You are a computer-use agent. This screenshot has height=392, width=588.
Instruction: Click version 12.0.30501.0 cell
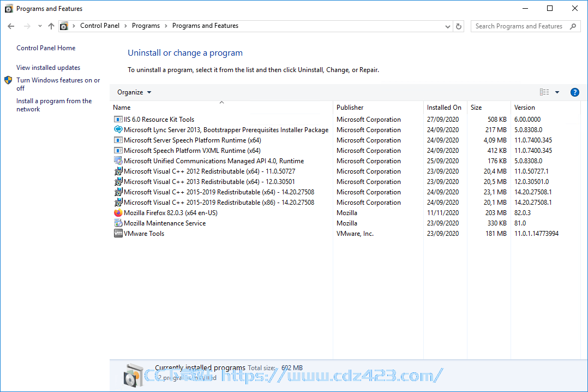pyautogui.click(x=531, y=182)
